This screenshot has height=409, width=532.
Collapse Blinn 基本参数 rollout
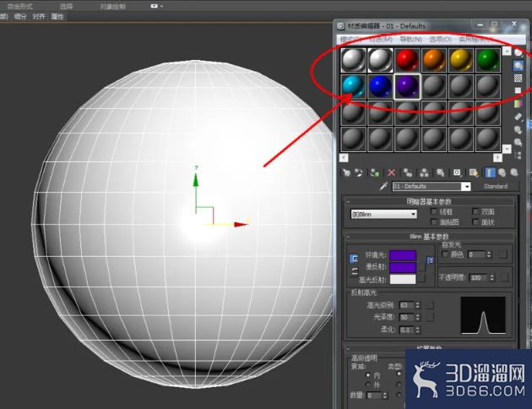tap(348, 237)
